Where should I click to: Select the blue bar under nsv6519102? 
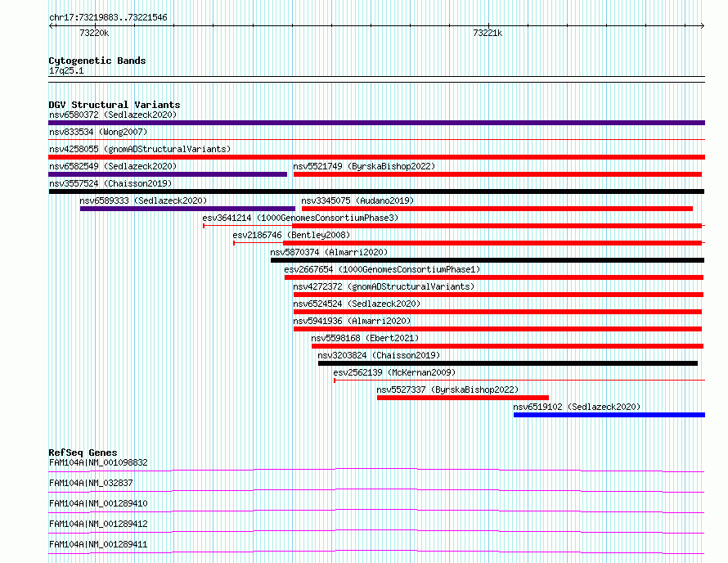(x=609, y=415)
